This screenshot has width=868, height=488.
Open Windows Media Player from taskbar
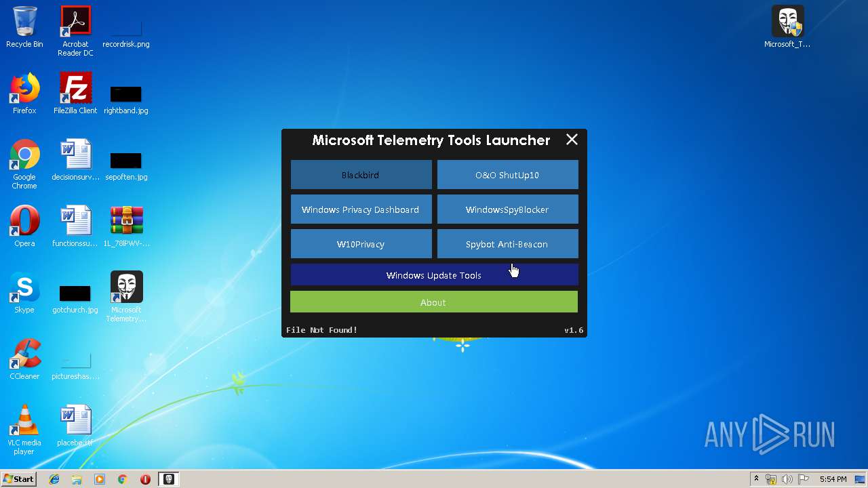pos(100,479)
